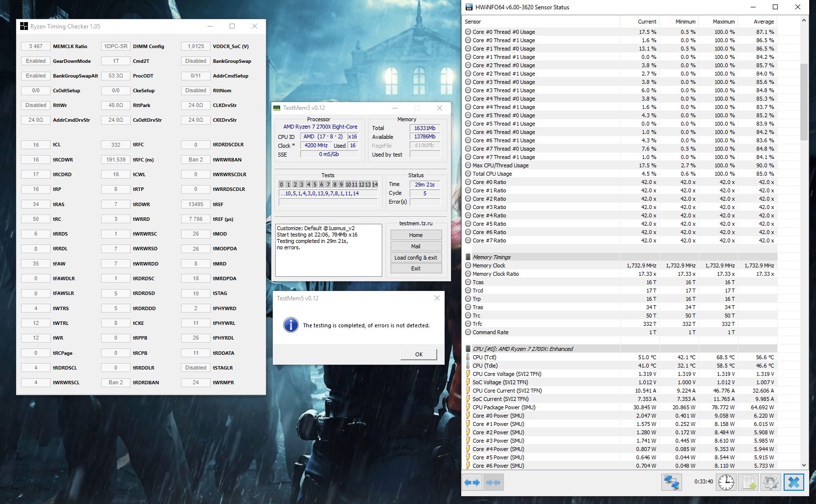The height and width of the screenshot is (504, 816).
Task: Click the Home button in TestMem5
Action: [x=416, y=235]
